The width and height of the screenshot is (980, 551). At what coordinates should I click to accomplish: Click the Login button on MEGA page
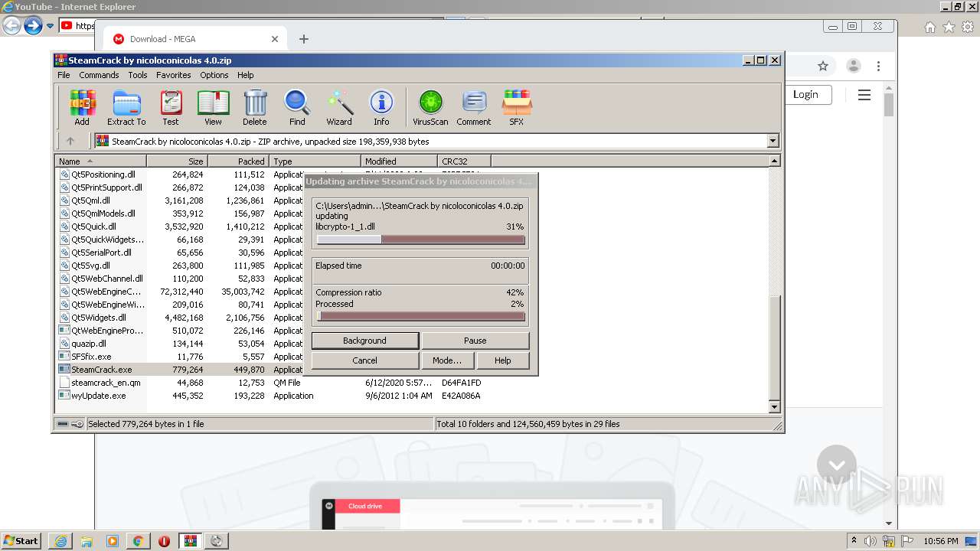pyautogui.click(x=805, y=94)
